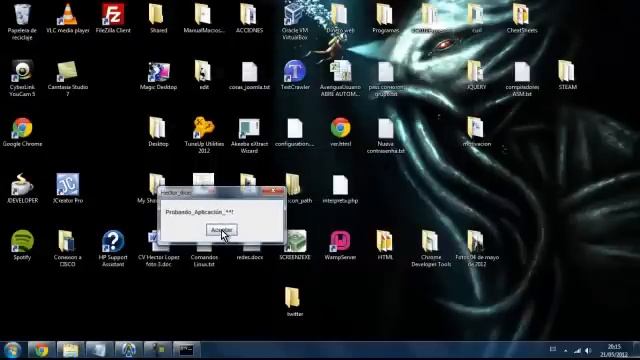Image resolution: width=640 pixels, height=360 pixels.
Task: Click the volume speaker tray icon
Action: [x=588, y=350]
